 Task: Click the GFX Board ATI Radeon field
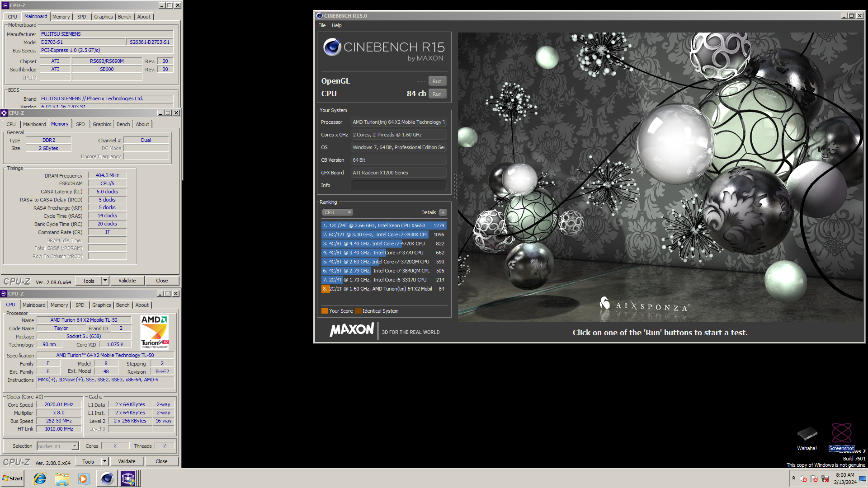coord(398,173)
